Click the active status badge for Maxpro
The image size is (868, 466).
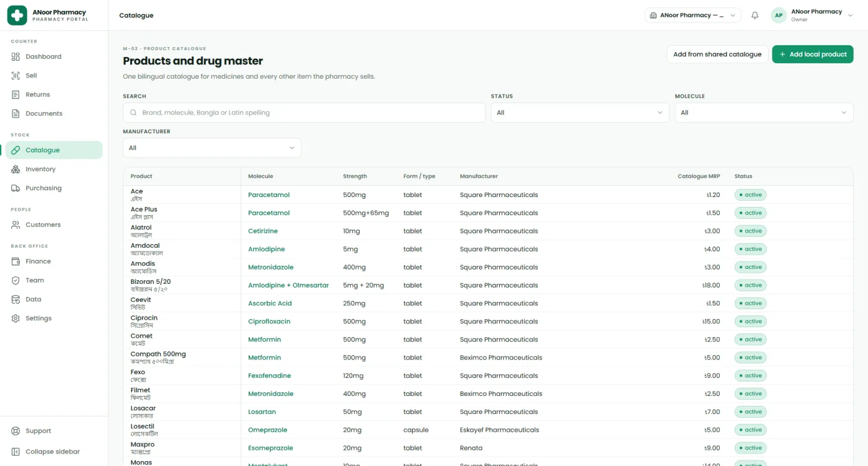tap(751, 448)
